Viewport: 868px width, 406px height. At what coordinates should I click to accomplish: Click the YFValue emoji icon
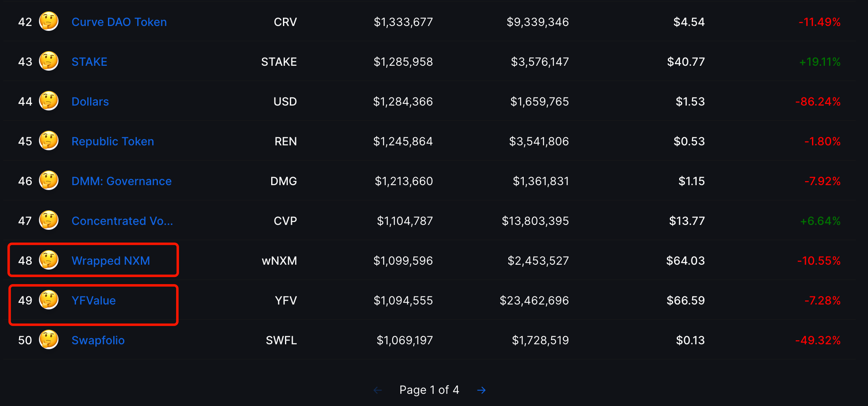pyautogui.click(x=49, y=300)
